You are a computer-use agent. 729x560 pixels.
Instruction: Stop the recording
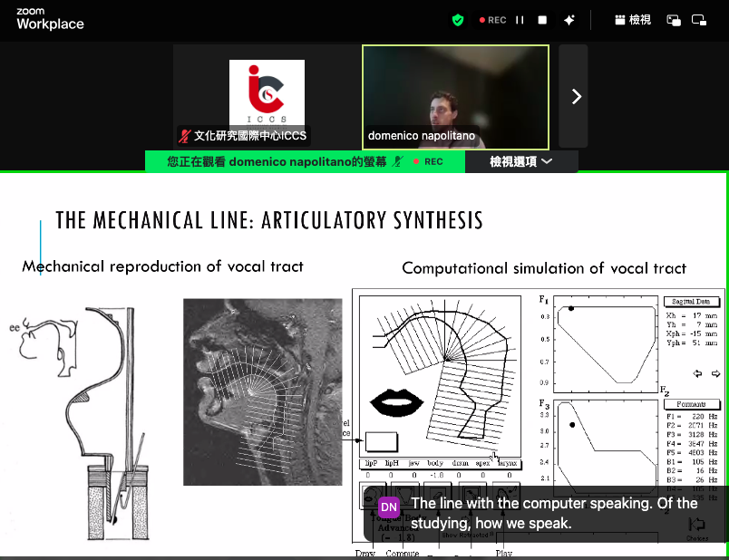point(542,20)
